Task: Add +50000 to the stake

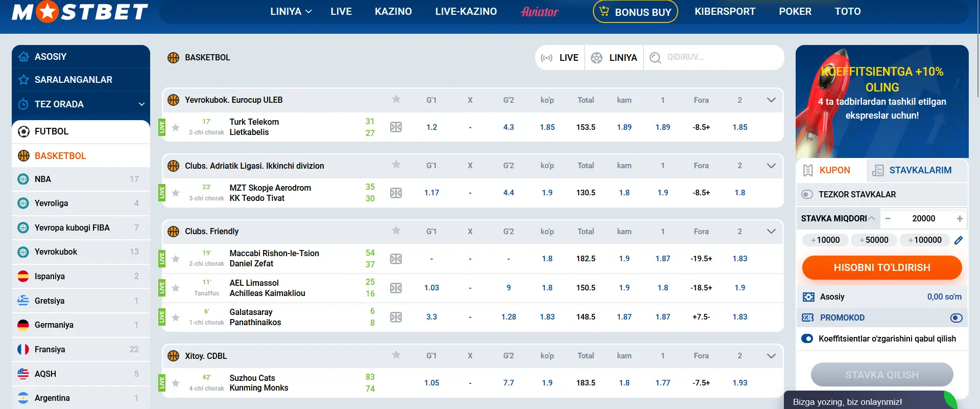Action: 874,240
